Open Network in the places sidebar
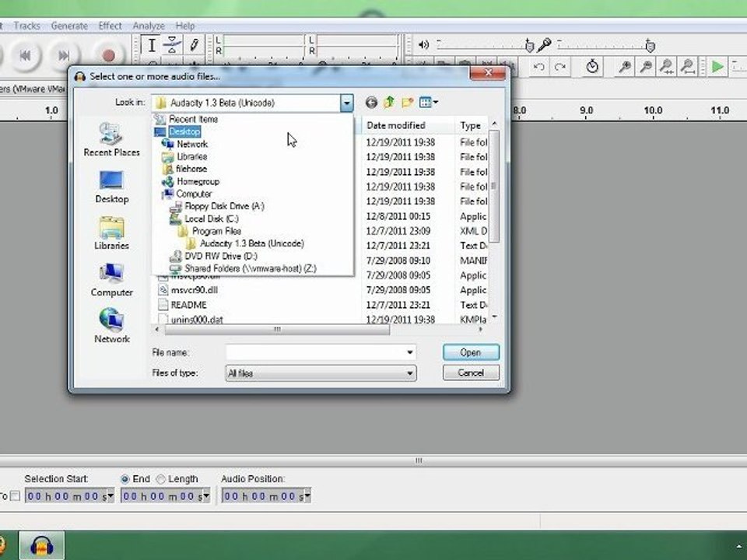 tap(112, 326)
